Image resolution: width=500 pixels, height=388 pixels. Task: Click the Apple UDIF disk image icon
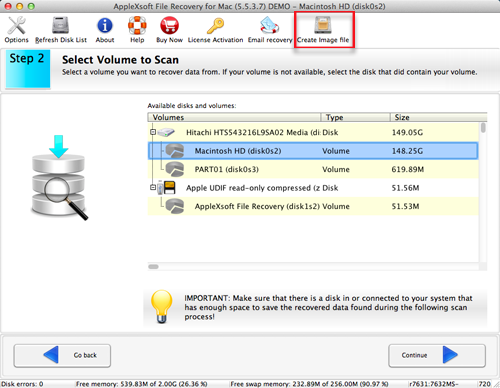(166, 188)
